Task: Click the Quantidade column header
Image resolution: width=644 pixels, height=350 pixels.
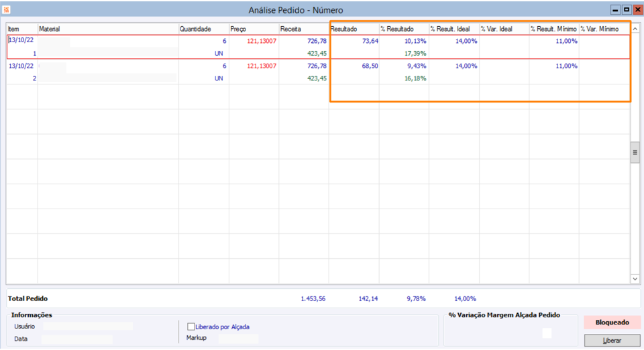Action: click(203, 30)
